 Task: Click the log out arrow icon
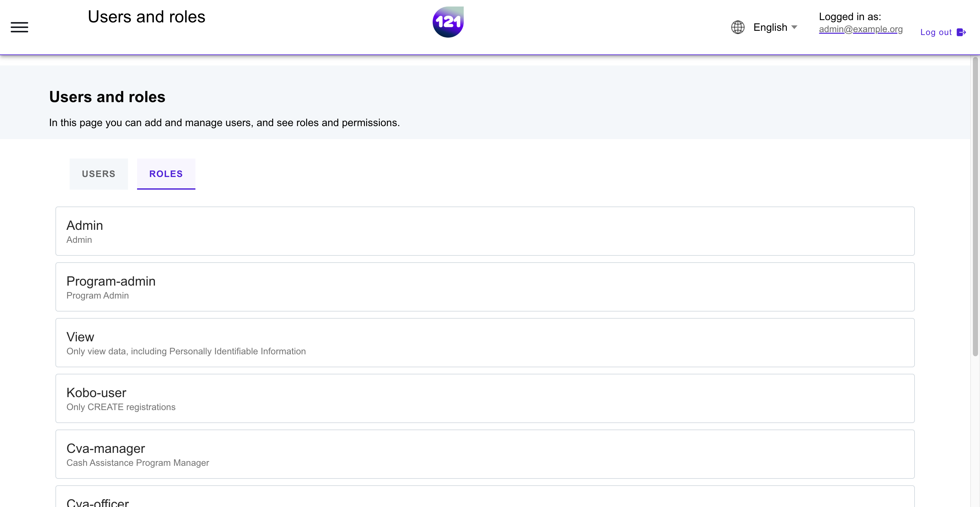coord(961,32)
